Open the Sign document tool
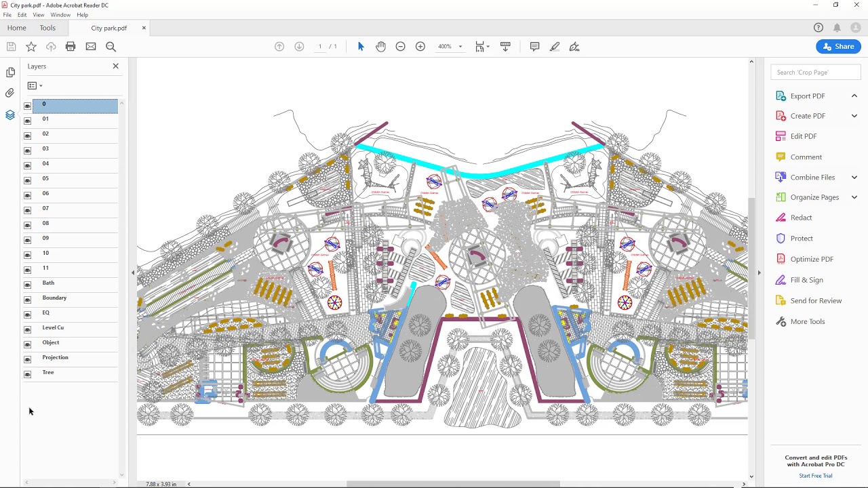The width and height of the screenshot is (868, 488). [x=574, y=47]
